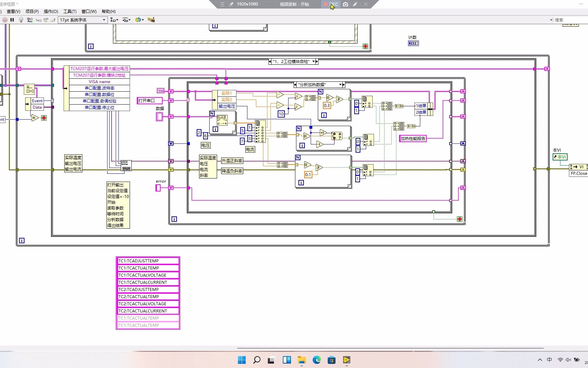Viewport: 588px width, 368px height.
Task: Open the 窗口(W) menu
Action: pos(89,11)
